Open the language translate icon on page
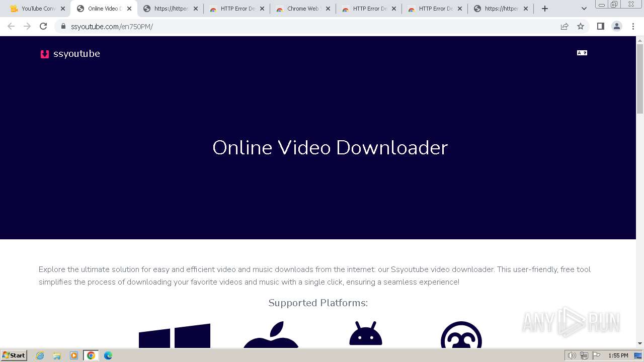The width and height of the screenshot is (644, 362). [x=582, y=53]
